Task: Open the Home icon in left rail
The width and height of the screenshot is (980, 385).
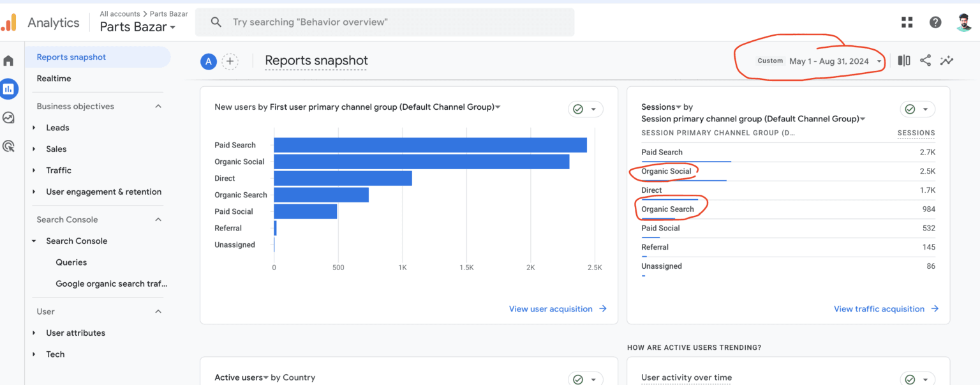Action: click(8, 61)
